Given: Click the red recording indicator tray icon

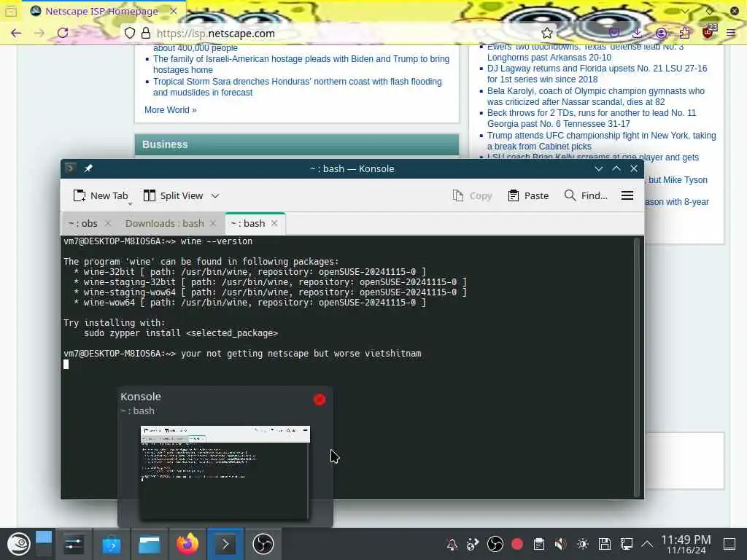Looking at the screenshot, I should (x=517, y=544).
